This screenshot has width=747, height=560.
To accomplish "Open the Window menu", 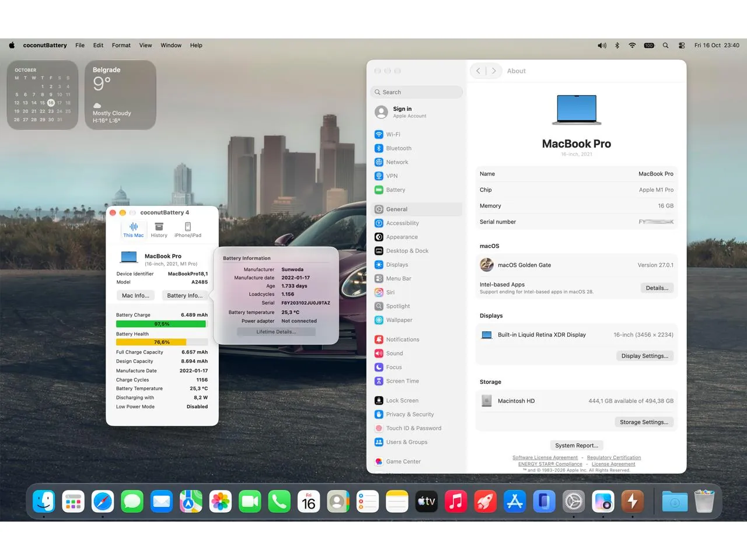I will (x=171, y=45).
